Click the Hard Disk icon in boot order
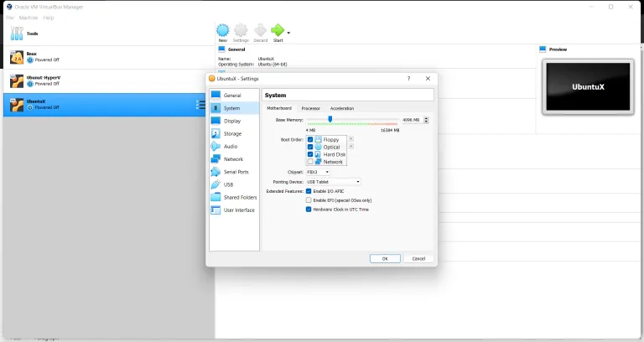The width and height of the screenshot is (644, 342). click(x=319, y=154)
